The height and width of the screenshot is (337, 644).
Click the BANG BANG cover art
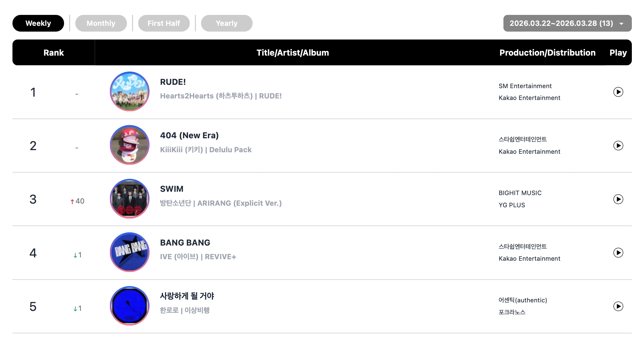(x=130, y=252)
